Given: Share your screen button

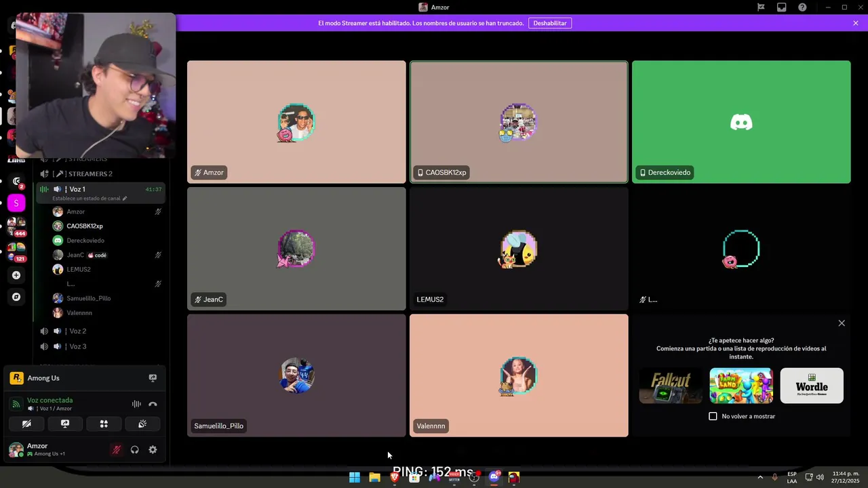Looking at the screenshot, I should pyautogui.click(x=65, y=424).
